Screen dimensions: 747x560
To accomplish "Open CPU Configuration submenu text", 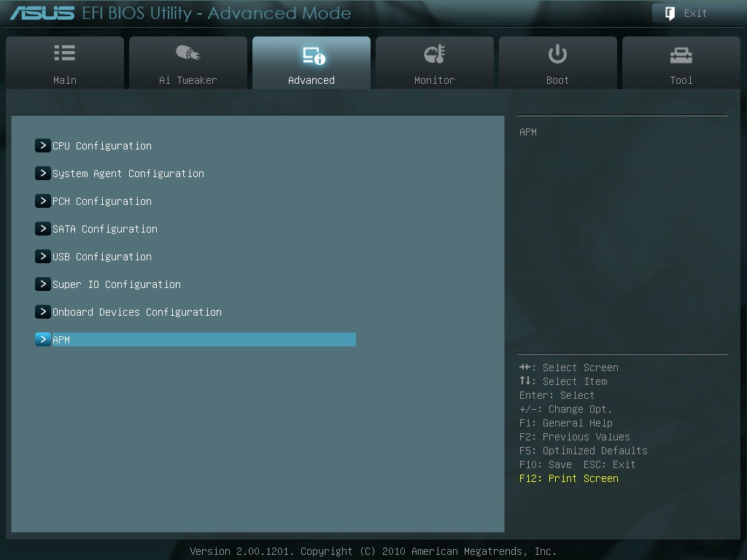I will click(x=102, y=146).
